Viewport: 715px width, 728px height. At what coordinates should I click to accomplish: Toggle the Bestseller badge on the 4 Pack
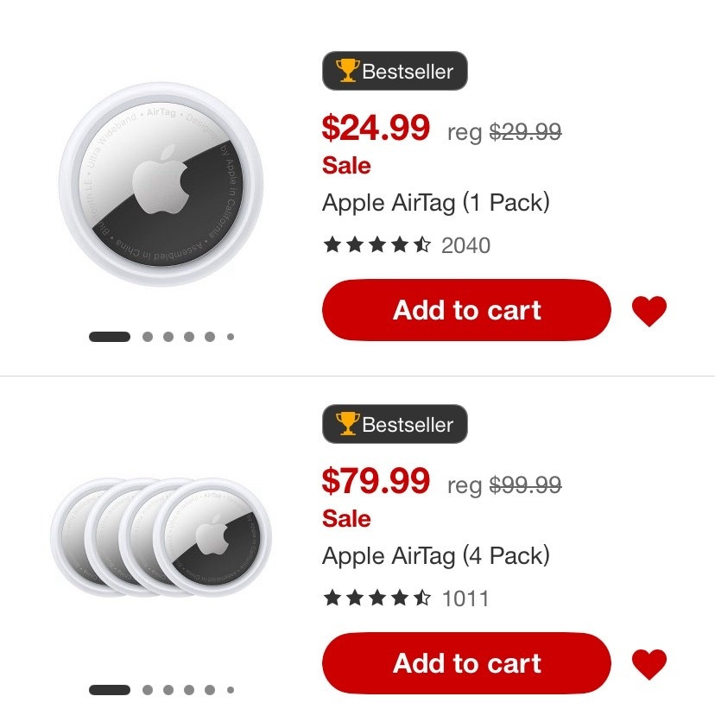pos(395,424)
